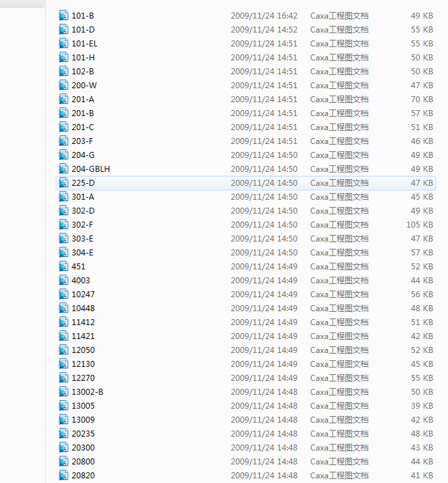Select the Caxa icon of 12130

coord(64,364)
